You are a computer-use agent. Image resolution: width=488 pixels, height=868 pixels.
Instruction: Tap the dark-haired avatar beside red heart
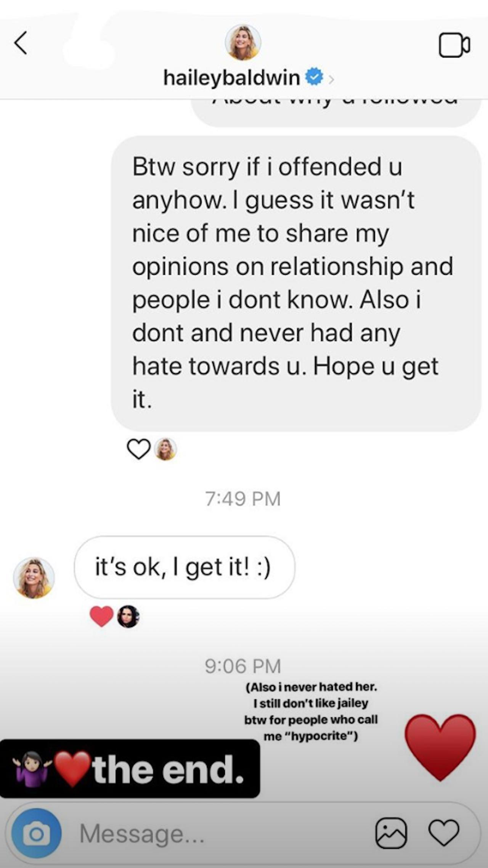(x=128, y=616)
